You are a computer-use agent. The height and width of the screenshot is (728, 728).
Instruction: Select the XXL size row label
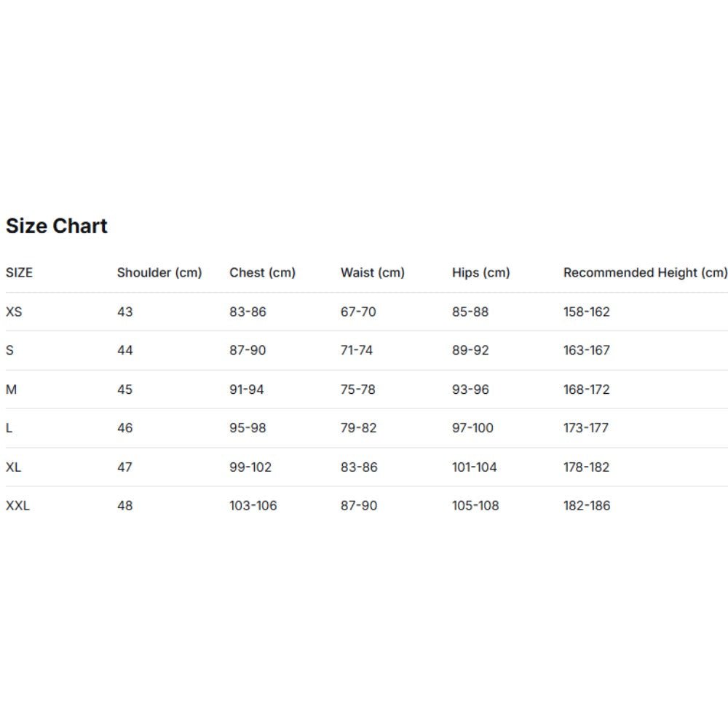(x=18, y=505)
